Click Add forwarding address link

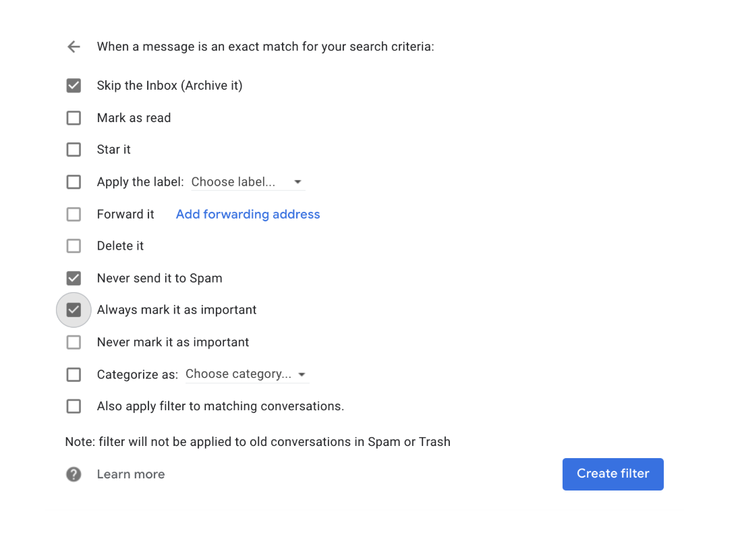(248, 215)
